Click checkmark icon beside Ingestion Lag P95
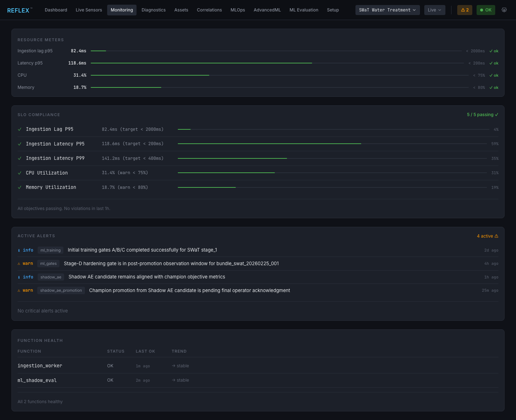The width and height of the screenshot is (516, 420). point(20,129)
